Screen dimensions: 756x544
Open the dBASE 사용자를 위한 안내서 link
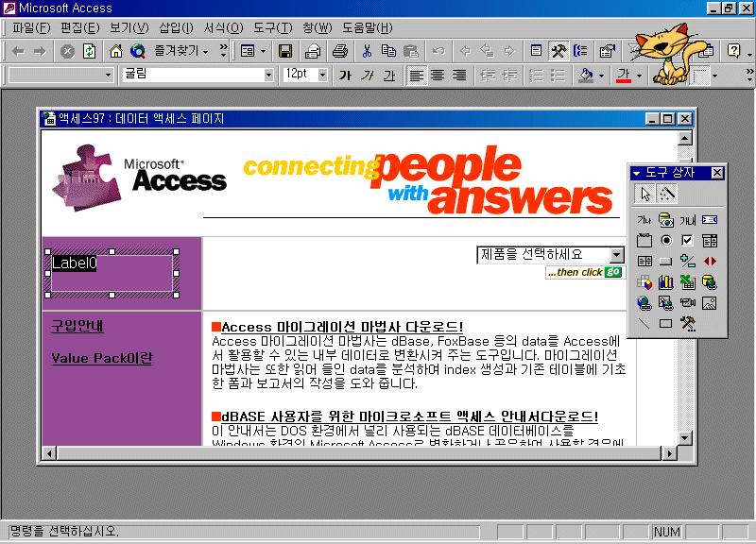(x=410, y=416)
